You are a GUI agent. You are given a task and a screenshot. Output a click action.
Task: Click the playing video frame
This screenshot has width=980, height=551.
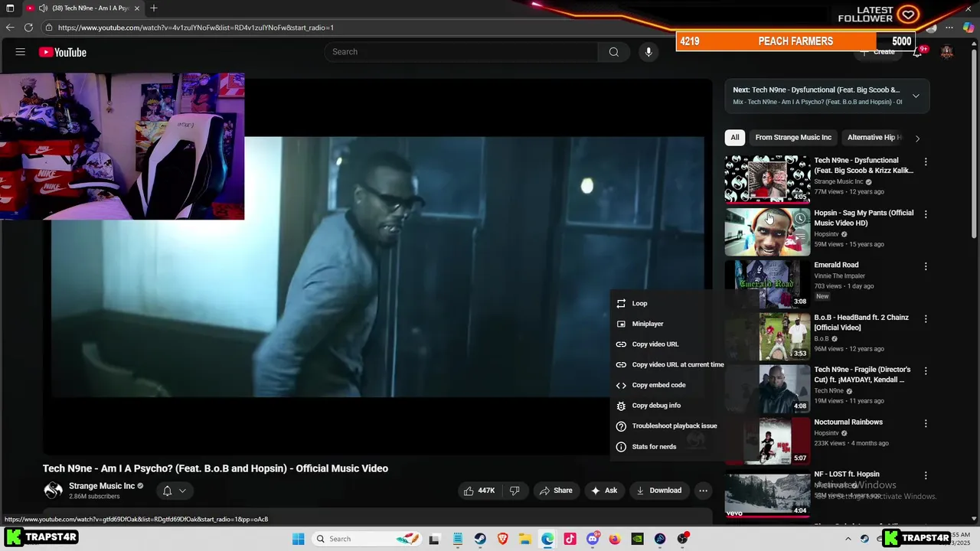tap(377, 267)
